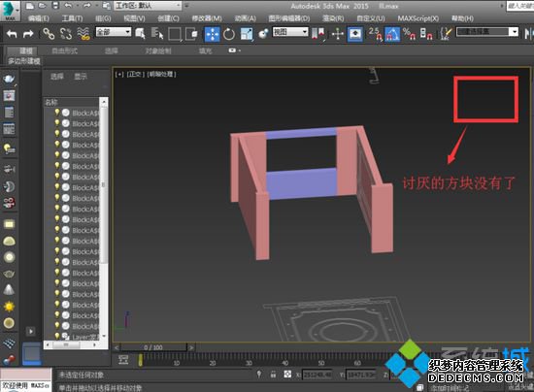
Task: Open the 修改器(M) menu
Action: point(207,18)
